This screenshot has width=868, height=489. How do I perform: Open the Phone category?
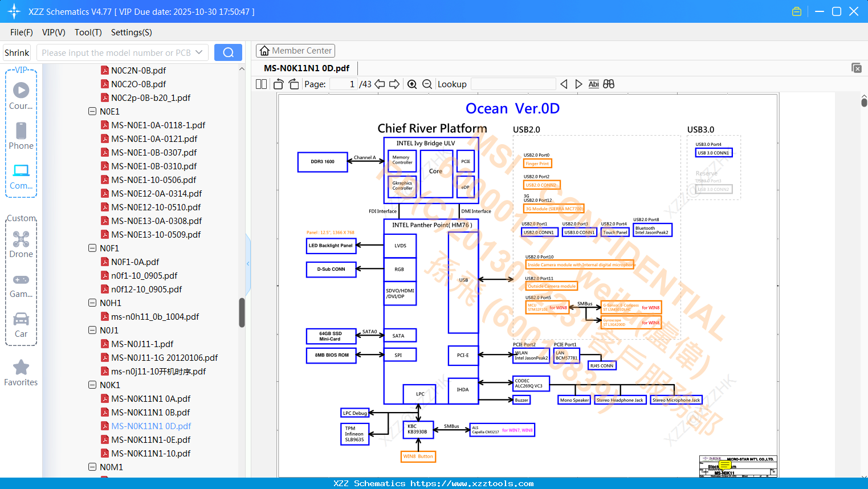coord(21,136)
